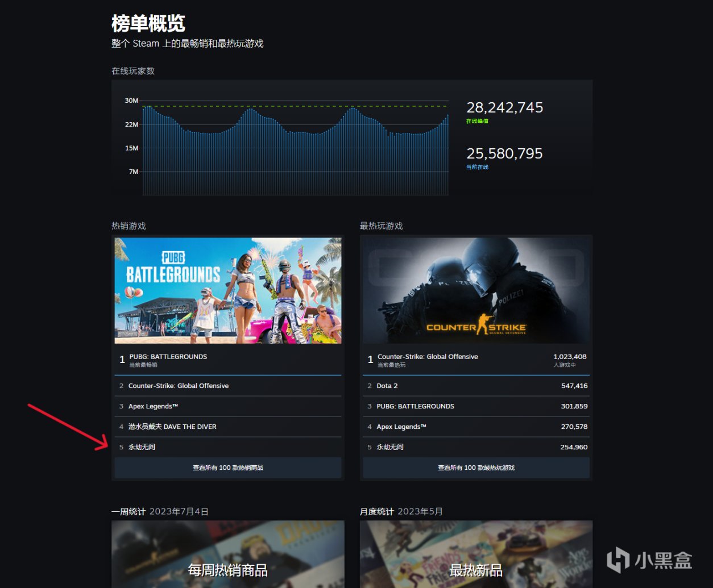Click 查看所有 100 款热销商品 button

tap(228, 468)
